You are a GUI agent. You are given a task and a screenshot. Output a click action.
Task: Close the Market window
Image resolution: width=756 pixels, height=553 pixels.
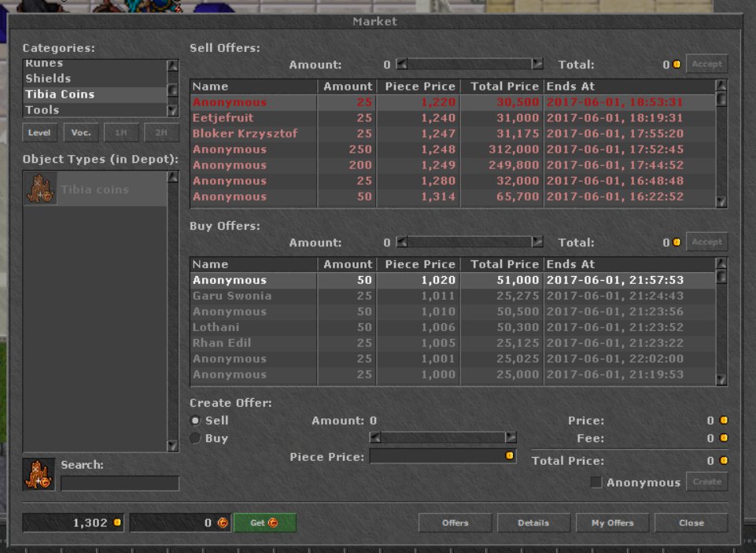click(691, 522)
